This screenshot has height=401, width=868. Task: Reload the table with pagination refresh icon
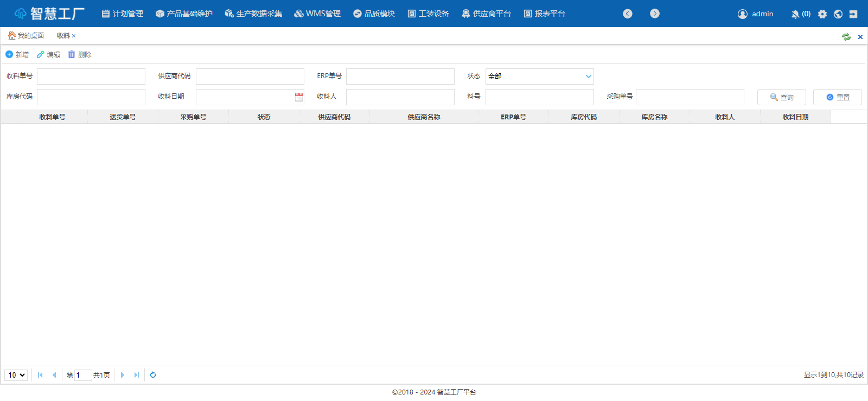coord(153,375)
